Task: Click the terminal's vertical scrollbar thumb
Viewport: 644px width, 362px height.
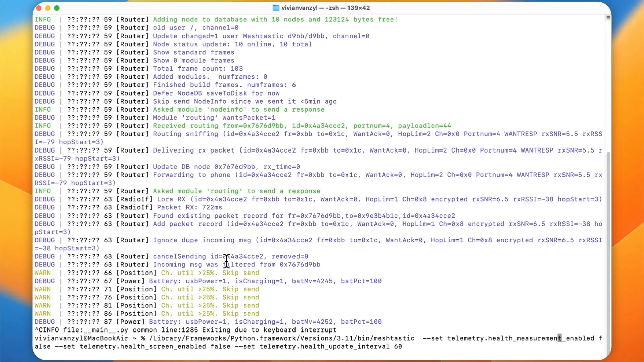Action: click(x=608, y=253)
